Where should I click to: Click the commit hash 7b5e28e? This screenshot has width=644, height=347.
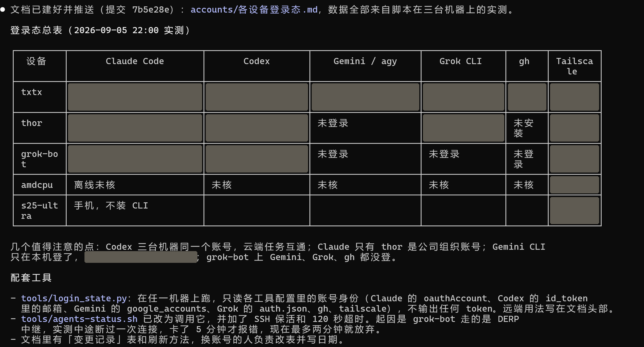151,10
